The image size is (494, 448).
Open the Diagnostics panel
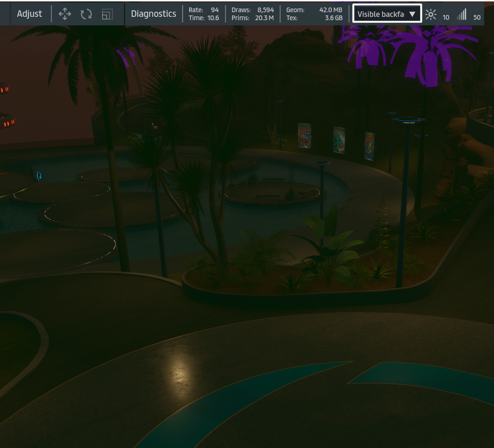(x=154, y=14)
